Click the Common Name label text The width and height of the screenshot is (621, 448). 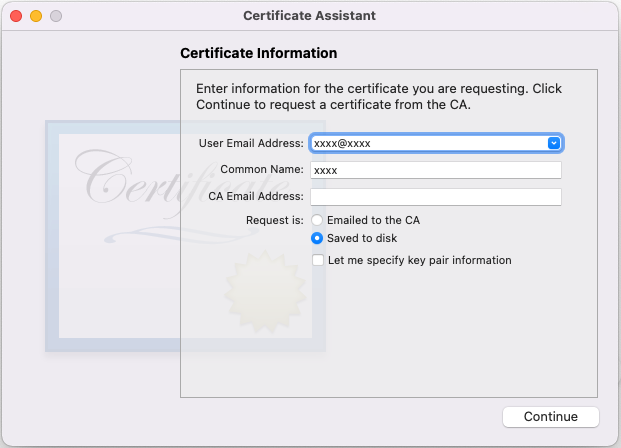pos(262,170)
